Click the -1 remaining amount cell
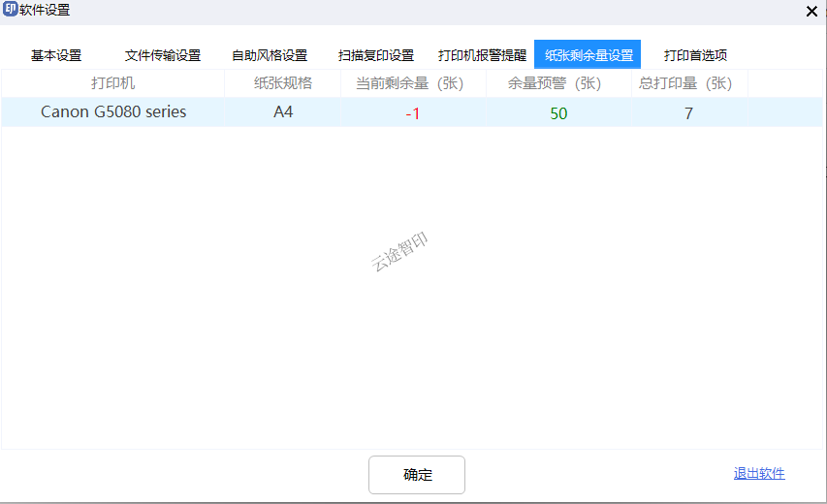Image resolution: width=827 pixels, height=504 pixels. [413, 112]
